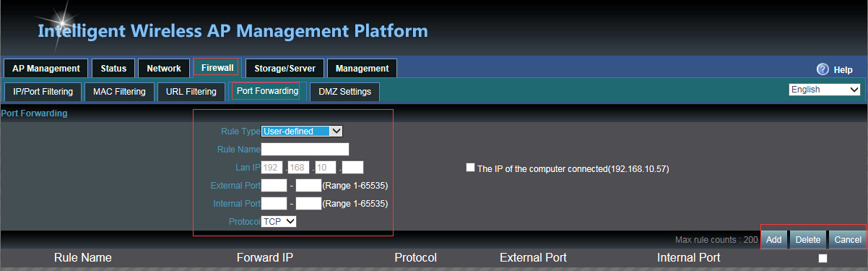Click the last Lan IP octet field

pos(352,168)
